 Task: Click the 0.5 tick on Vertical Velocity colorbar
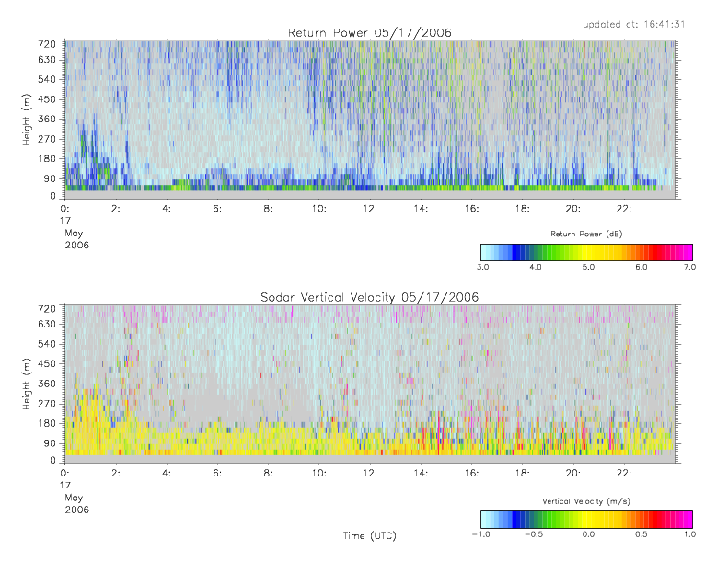click(641, 534)
